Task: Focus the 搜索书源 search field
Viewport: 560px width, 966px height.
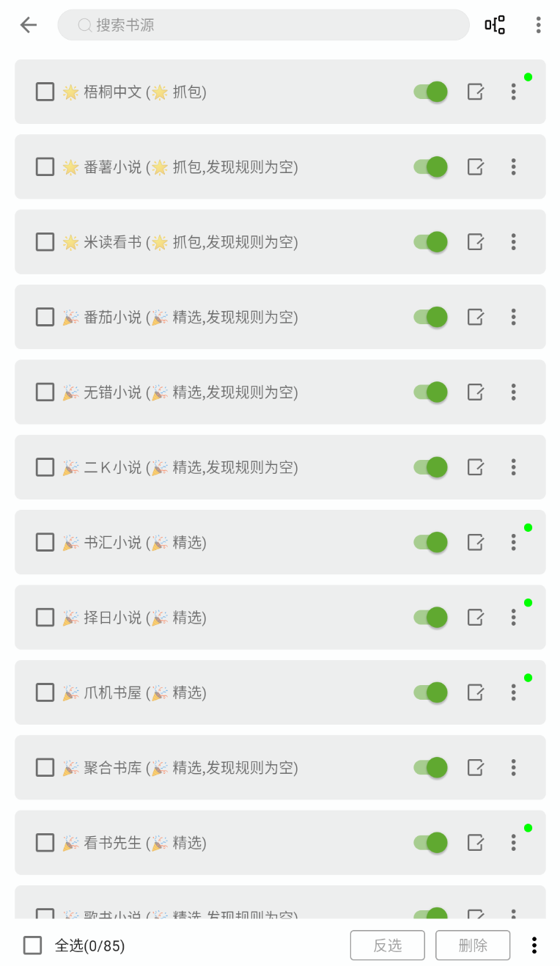Action: point(264,25)
